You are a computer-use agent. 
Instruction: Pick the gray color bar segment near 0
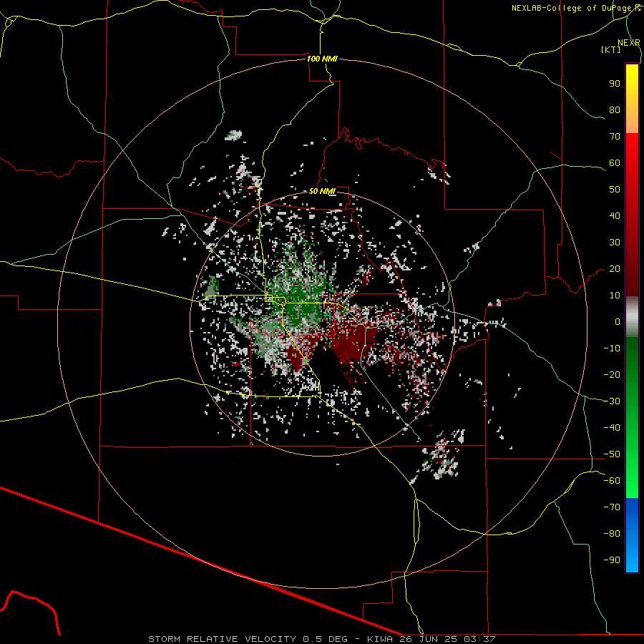[632, 317]
